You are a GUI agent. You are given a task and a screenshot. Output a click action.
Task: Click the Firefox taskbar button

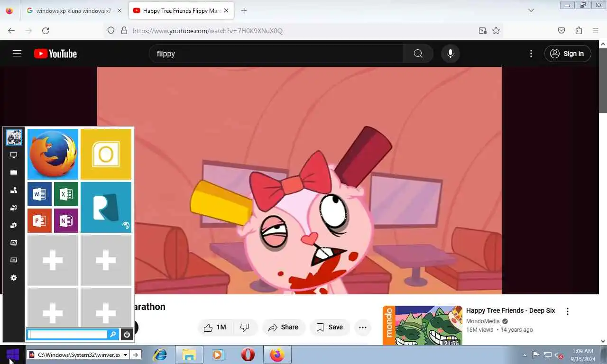click(277, 355)
